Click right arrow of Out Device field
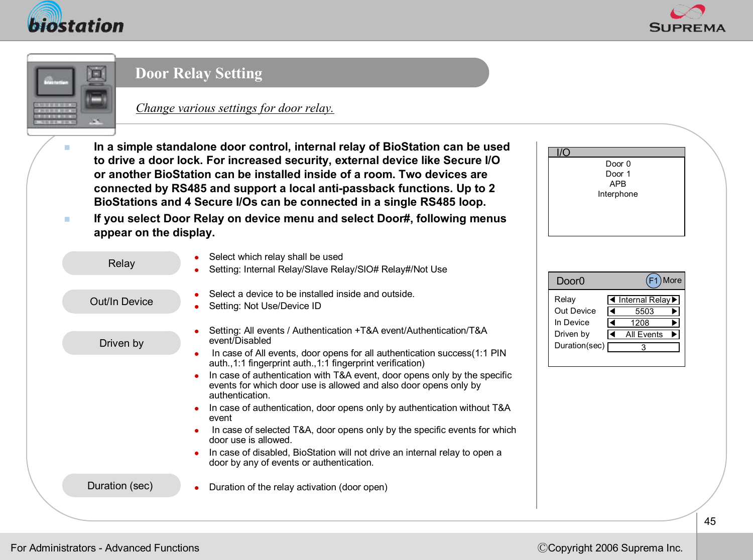Viewport: 753px width, 560px height. pos(675,311)
